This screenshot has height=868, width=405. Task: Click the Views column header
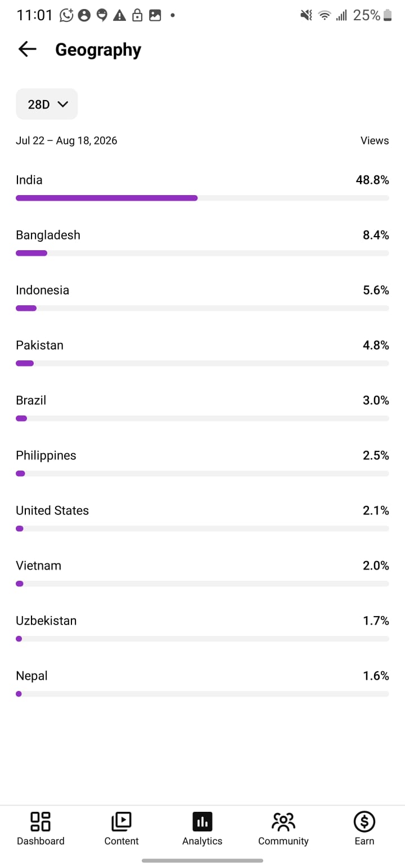(375, 141)
